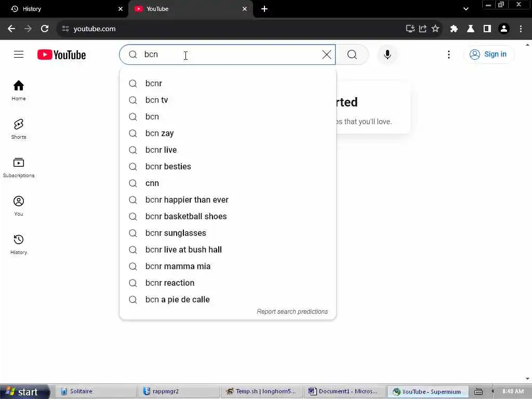Choose "bcnr reaction" suggestion

coord(228,283)
